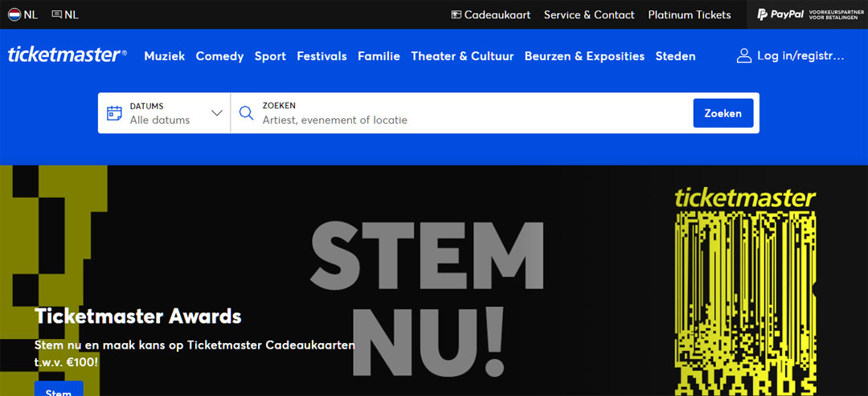This screenshot has width=868, height=396.
Task: Open the Muziek menu
Action: coord(165,56)
